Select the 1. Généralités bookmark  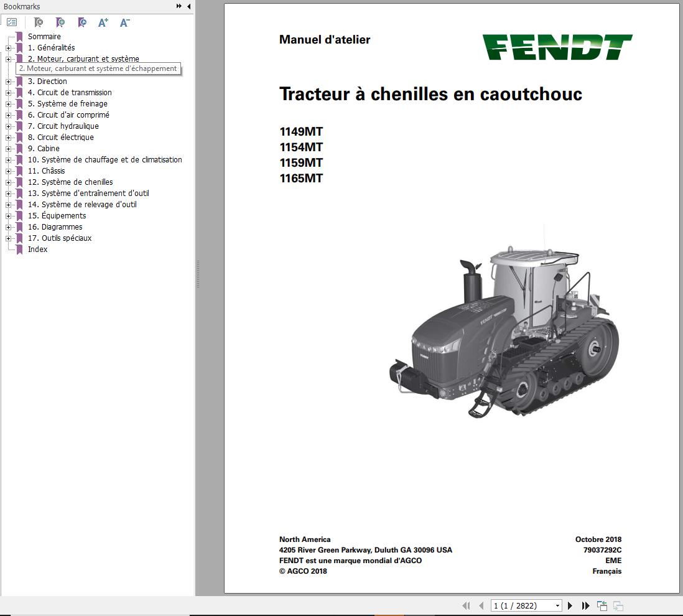pyautogui.click(x=52, y=48)
